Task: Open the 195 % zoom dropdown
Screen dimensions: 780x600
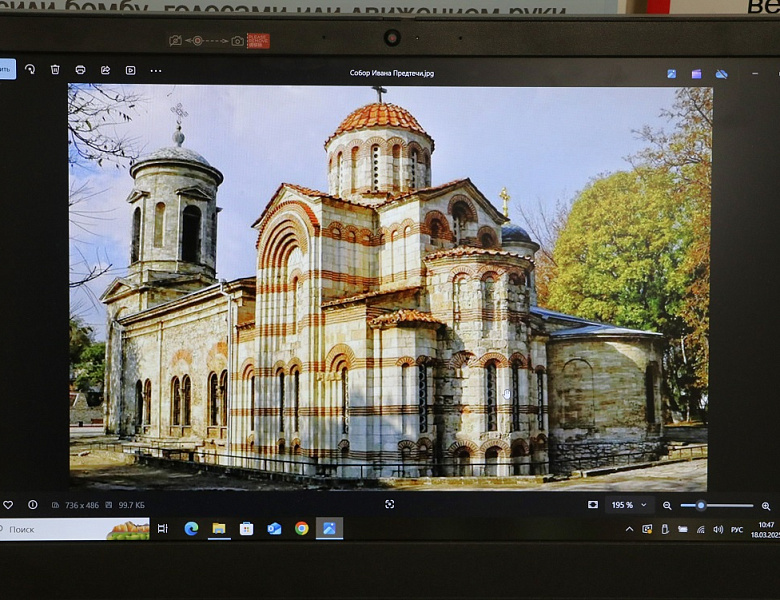Action: (629, 505)
